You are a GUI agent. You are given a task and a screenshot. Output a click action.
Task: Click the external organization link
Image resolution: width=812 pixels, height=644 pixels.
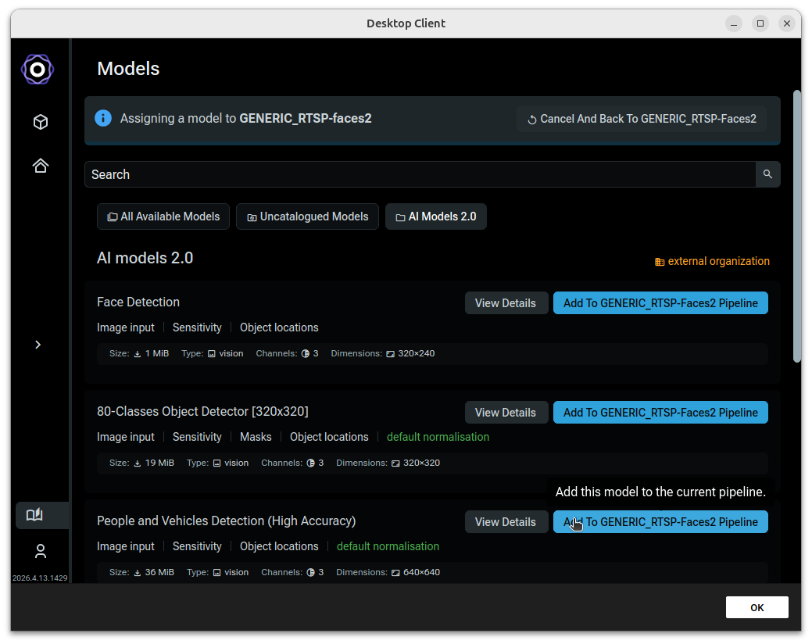713,262
